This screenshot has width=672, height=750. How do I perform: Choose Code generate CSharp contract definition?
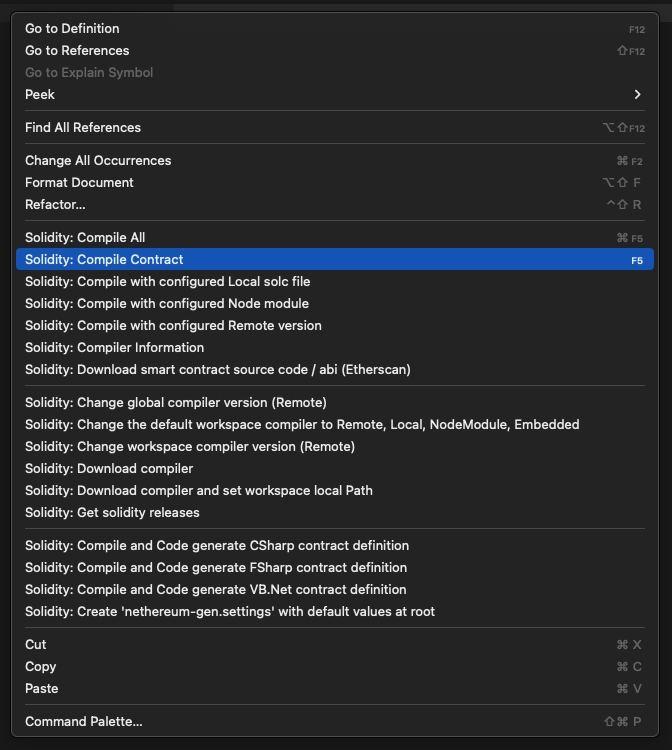[x=335, y=545]
